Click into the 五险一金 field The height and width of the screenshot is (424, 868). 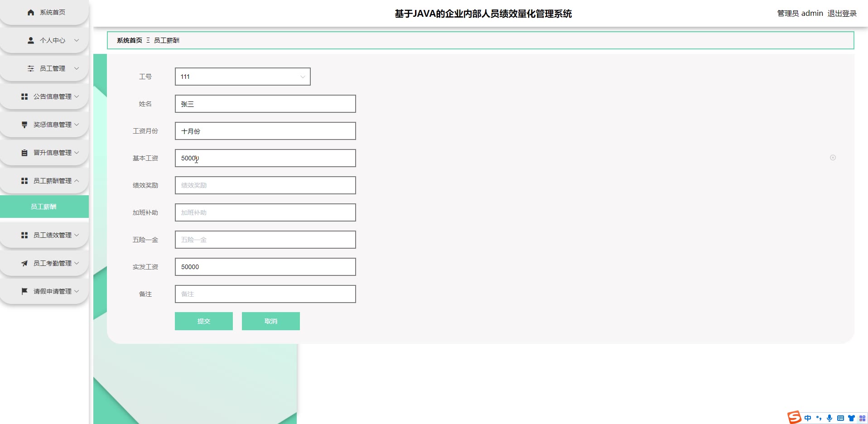pos(265,240)
